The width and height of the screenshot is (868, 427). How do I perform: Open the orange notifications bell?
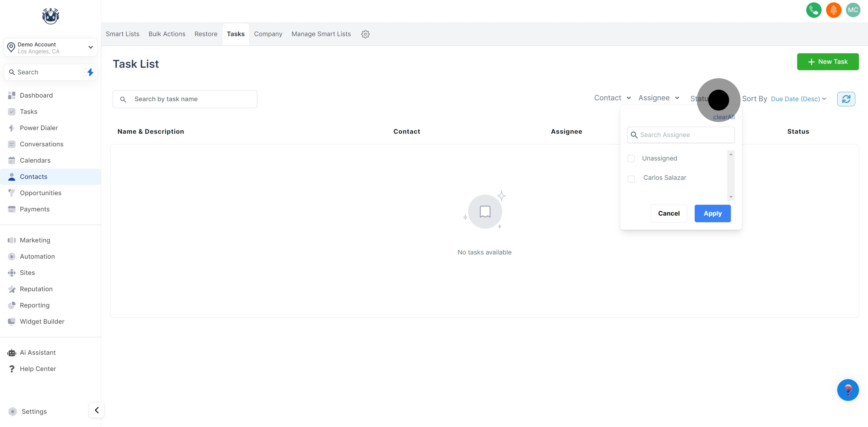[x=833, y=10]
